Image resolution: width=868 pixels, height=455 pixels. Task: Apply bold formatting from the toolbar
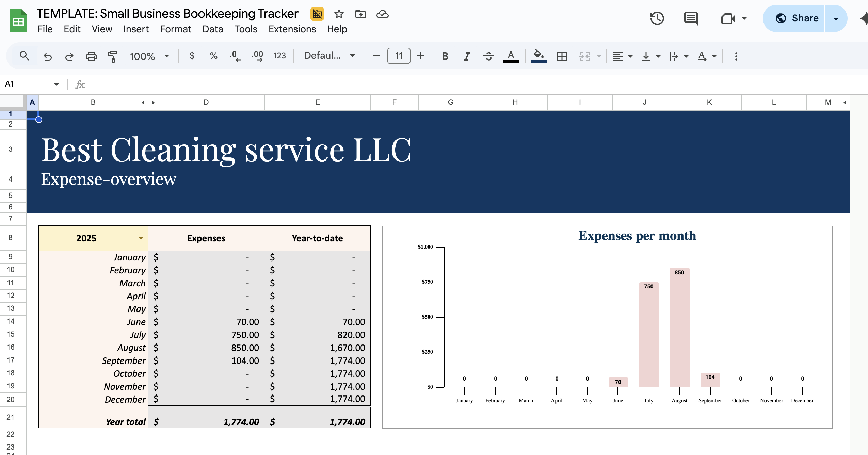pyautogui.click(x=445, y=56)
